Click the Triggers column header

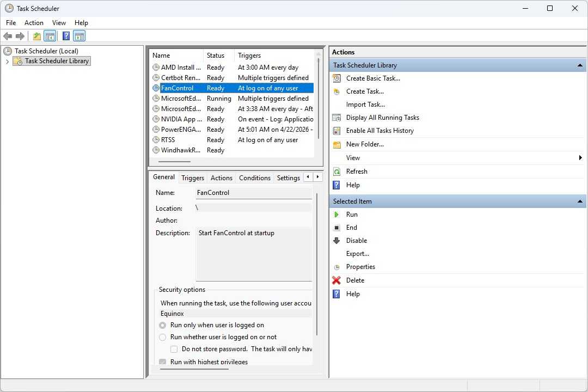(274, 56)
